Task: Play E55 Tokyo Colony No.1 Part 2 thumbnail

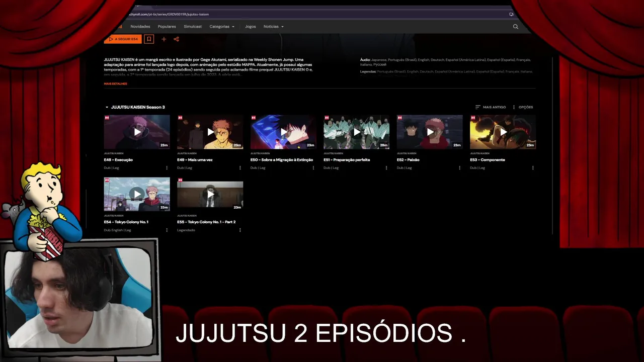Action: [x=210, y=194]
